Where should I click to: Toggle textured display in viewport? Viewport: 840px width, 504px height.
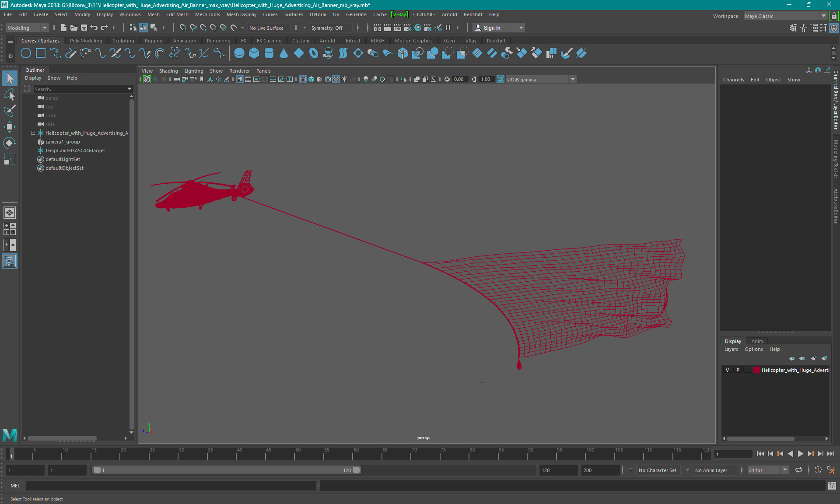coord(336,79)
